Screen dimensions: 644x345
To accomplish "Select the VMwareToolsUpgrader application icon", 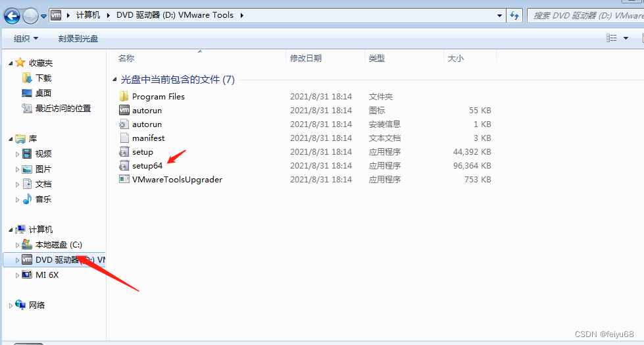I will [x=124, y=179].
